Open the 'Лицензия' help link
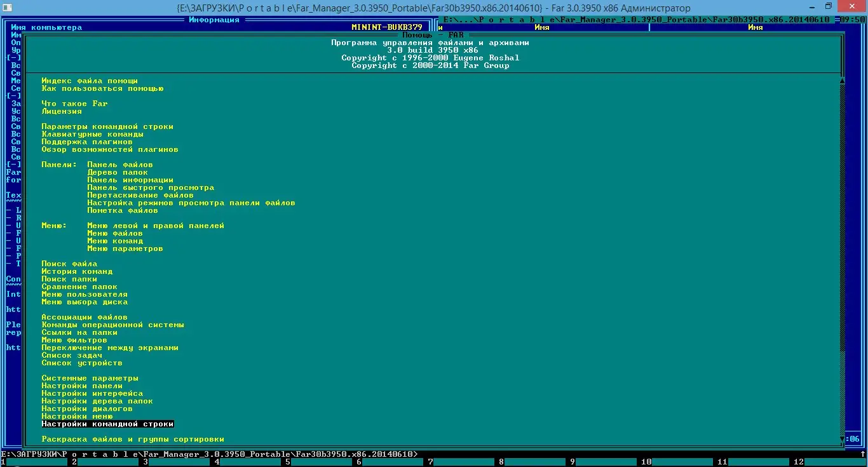868x467 pixels. tap(62, 111)
